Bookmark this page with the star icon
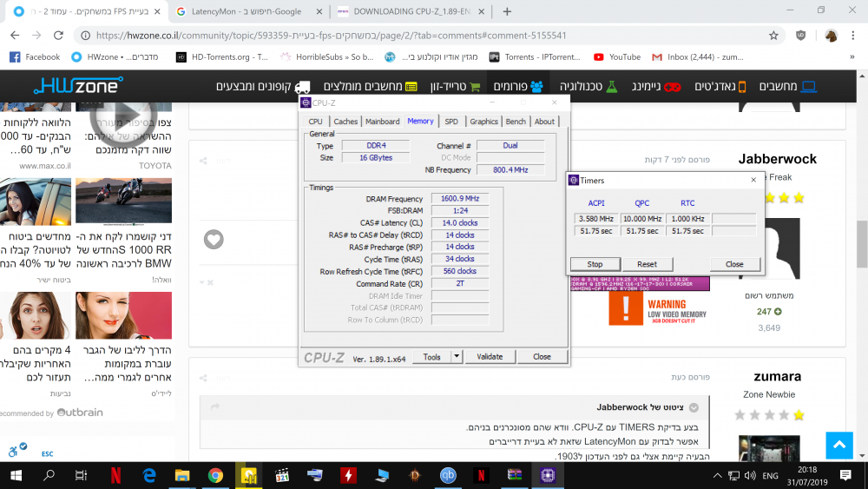The width and height of the screenshot is (868, 489). [773, 36]
